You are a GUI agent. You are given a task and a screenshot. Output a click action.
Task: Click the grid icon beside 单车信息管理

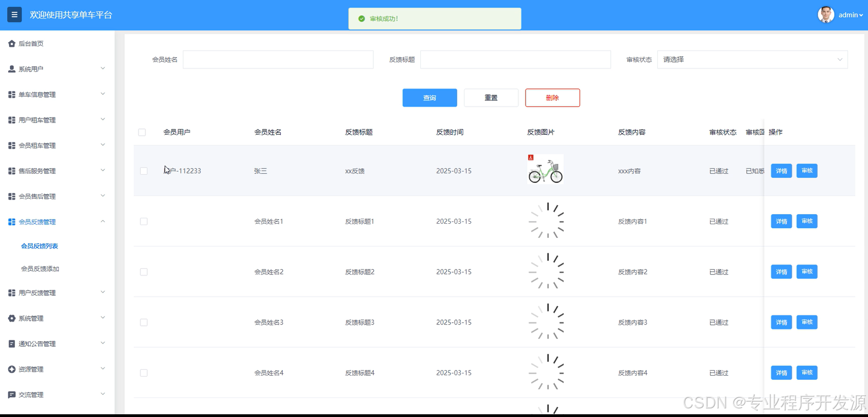coord(12,94)
